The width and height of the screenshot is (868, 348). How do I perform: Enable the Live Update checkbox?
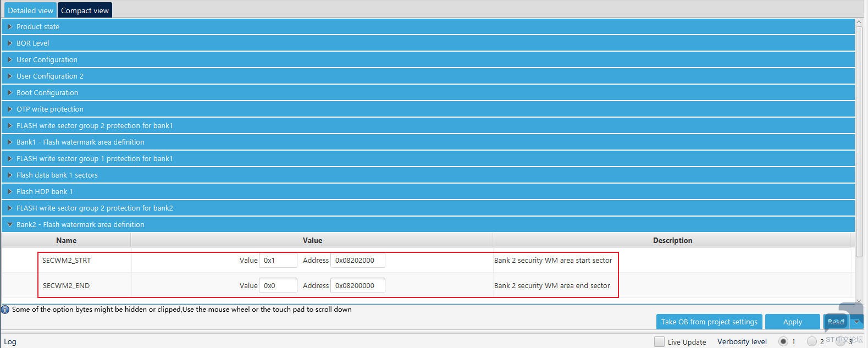click(659, 341)
